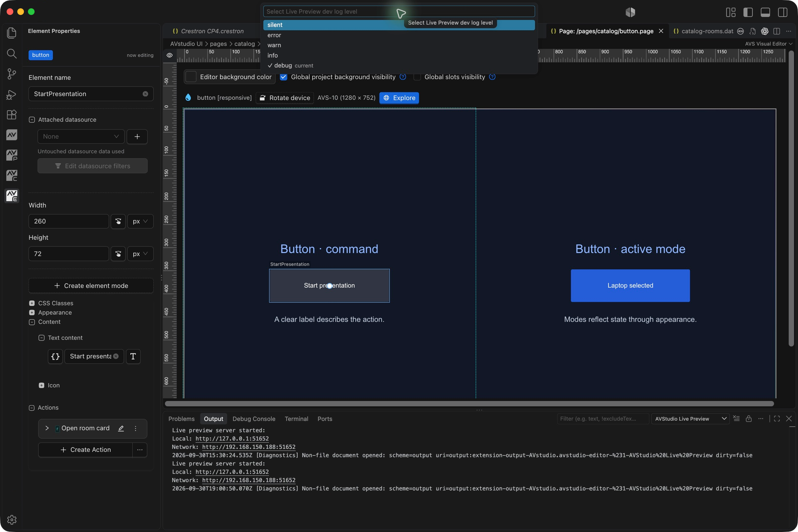Open the Editor background color swatch

click(x=191, y=77)
